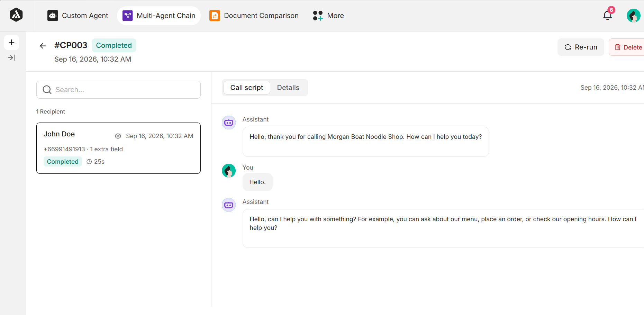Click the Custom Agent robot icon

[x=53, y=16]
